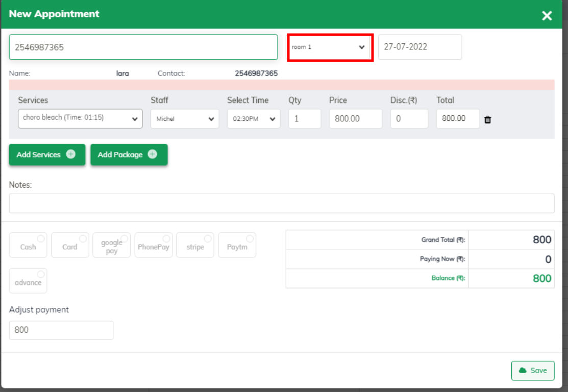Viewport: 568px width, 392px height.
Task: Click the Notes text field
Action: [282, 203]
